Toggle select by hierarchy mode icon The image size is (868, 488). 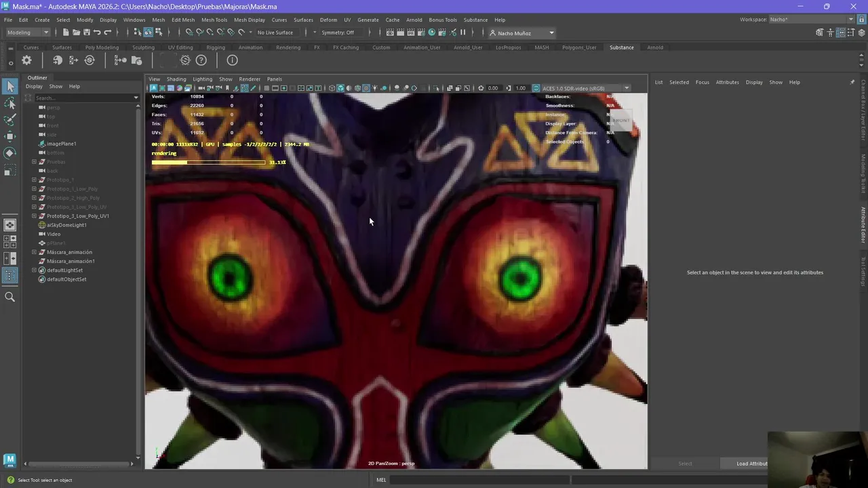click(138, 33)
